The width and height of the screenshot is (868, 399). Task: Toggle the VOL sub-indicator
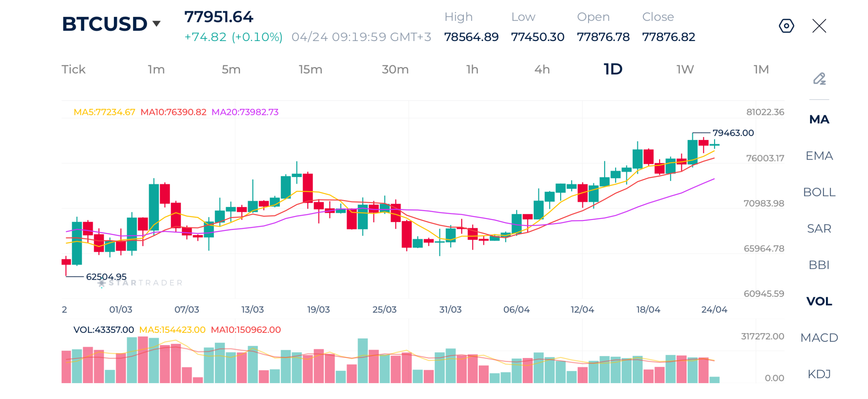pos(819,300)
